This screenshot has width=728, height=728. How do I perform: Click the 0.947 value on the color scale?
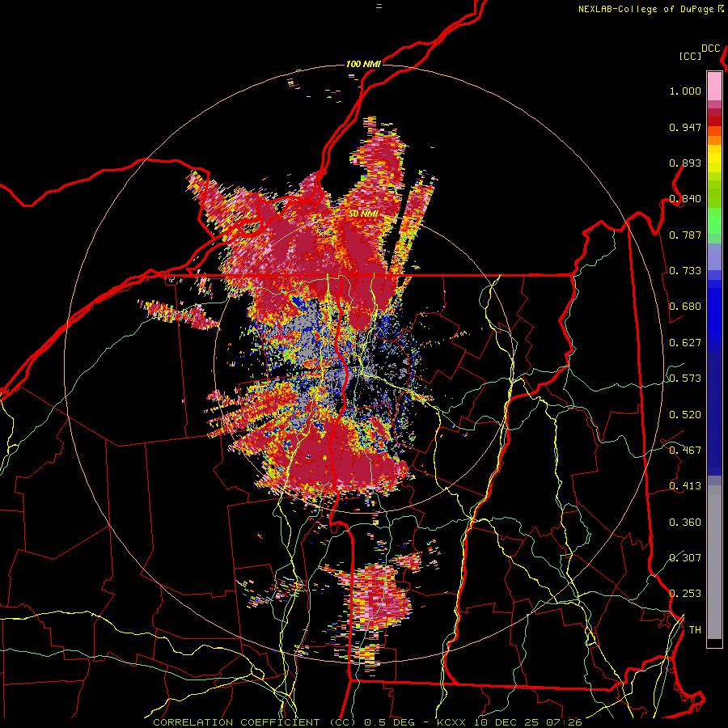pos(685,127)
